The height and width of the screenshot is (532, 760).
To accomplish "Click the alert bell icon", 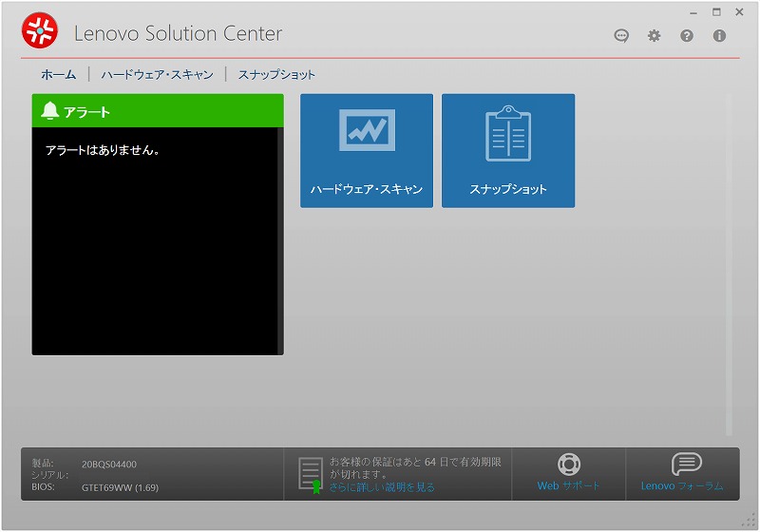I will pyautogui.click(x=49, y=111).
